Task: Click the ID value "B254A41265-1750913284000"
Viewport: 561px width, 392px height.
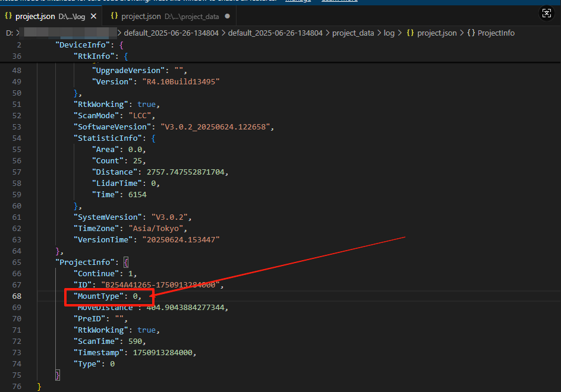Action: click(x=160, y=284)
